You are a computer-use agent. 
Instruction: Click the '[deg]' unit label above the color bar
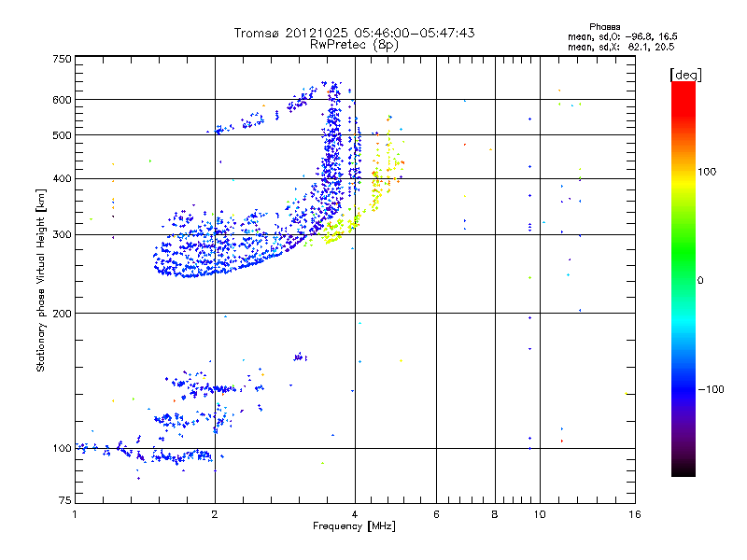pos(686,75)
